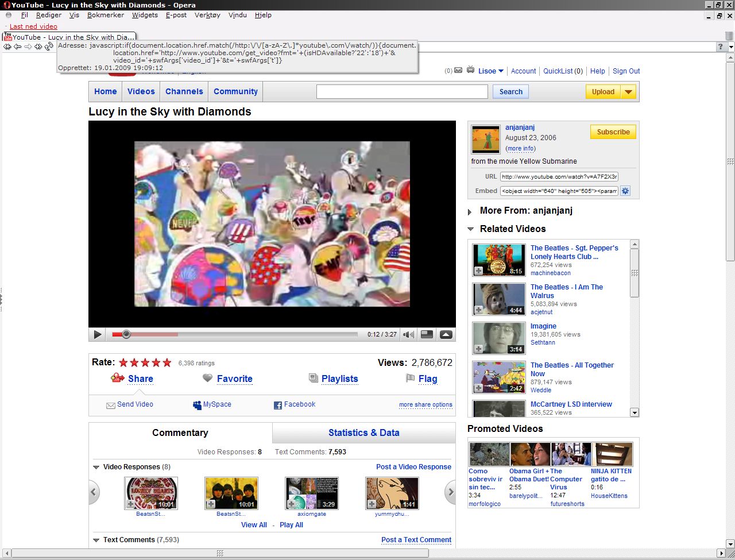Mute video using the speaker icon
This screenshot has height=560, width=735.
coord(408,334)
